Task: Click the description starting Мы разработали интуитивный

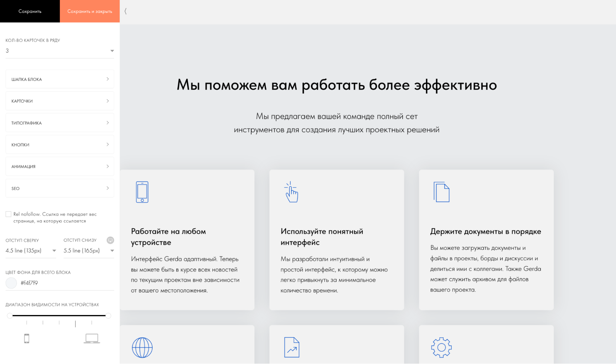Action: point(334,275)
